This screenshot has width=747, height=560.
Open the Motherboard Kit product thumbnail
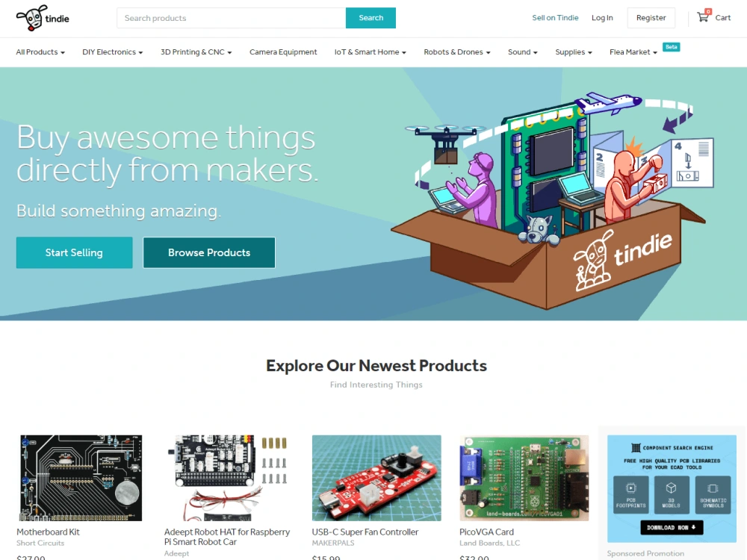pyautogui.click(x=81, y=478)
